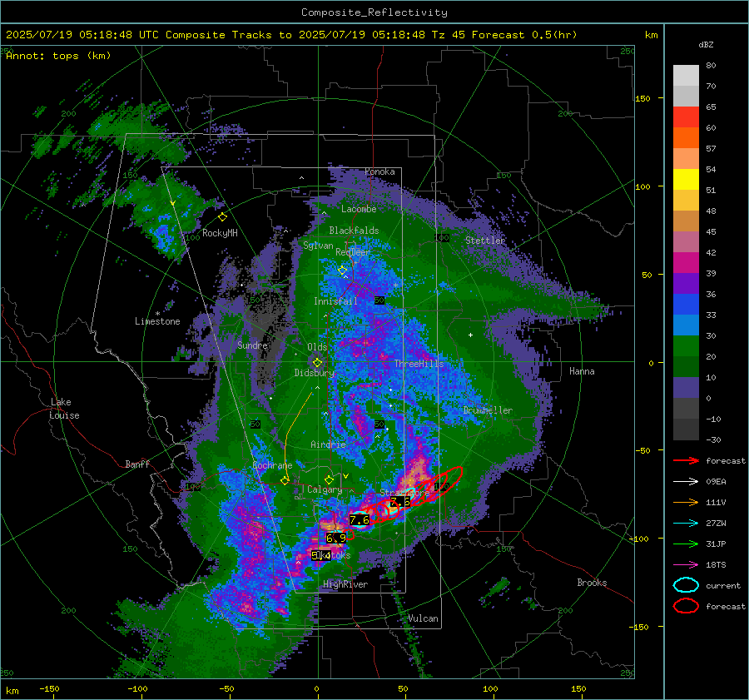749x700 pixels.
Task: Click the storm top label 6.9
Action: pos(336,539)
